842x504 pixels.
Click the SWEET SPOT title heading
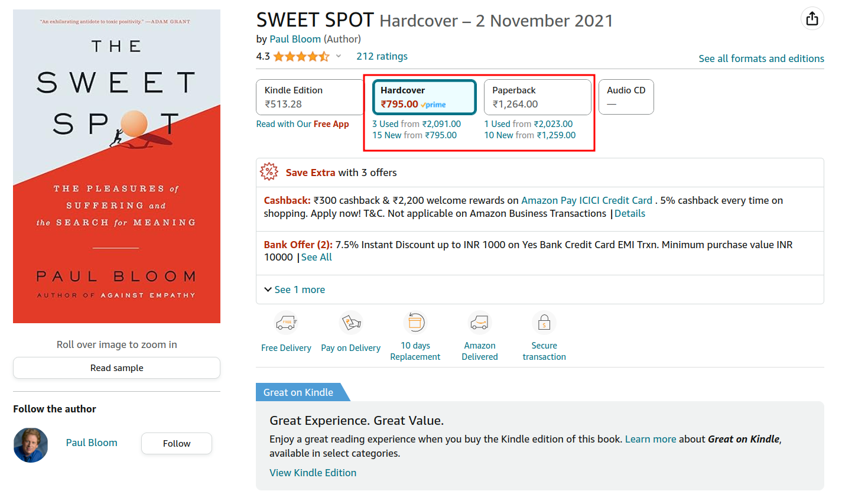point(315,20)
